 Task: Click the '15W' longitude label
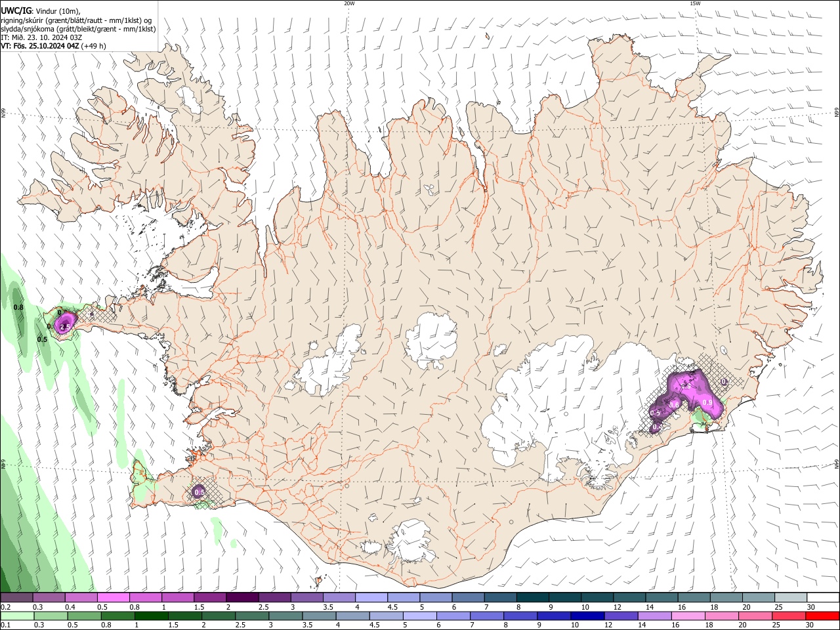(x=695, y=3)
